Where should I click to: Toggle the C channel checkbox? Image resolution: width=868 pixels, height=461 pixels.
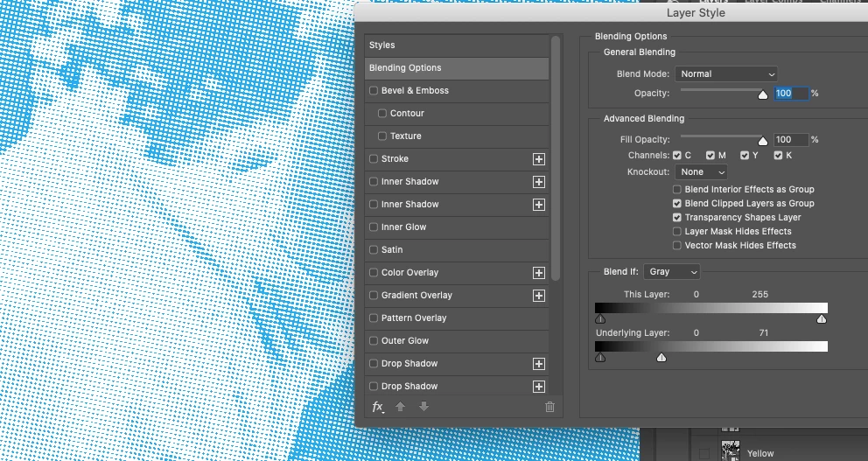(677, 156)
